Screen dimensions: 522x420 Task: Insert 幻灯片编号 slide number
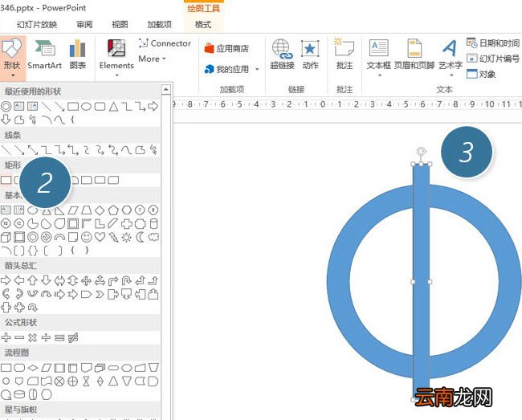click(x=493, y=59)
